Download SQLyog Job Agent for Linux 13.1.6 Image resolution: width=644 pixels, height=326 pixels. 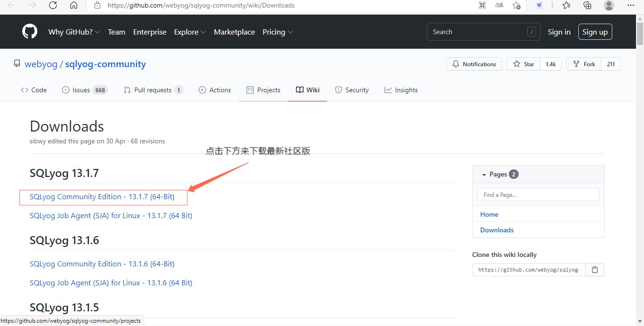click(111, 283)
